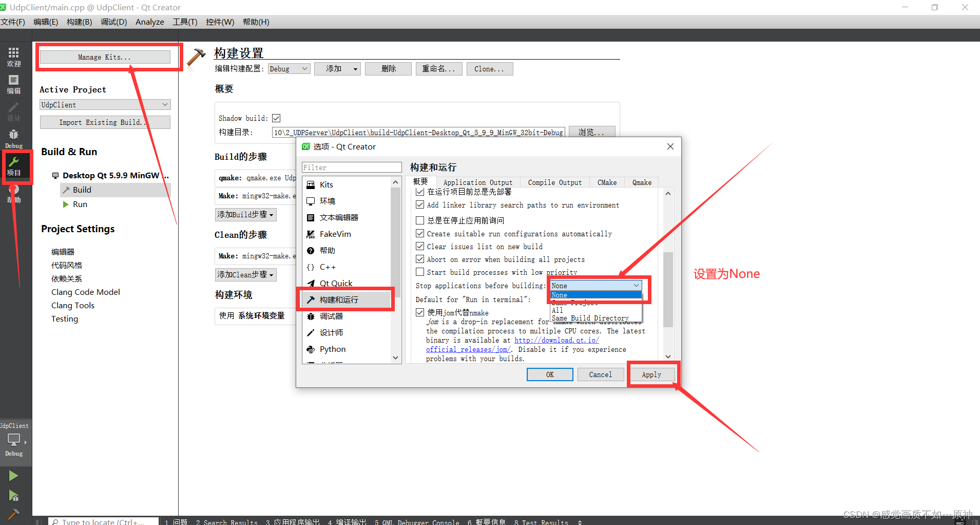Switch to Qmake tab
Viewport: 980px width, 525px height.
click(642, 182)
